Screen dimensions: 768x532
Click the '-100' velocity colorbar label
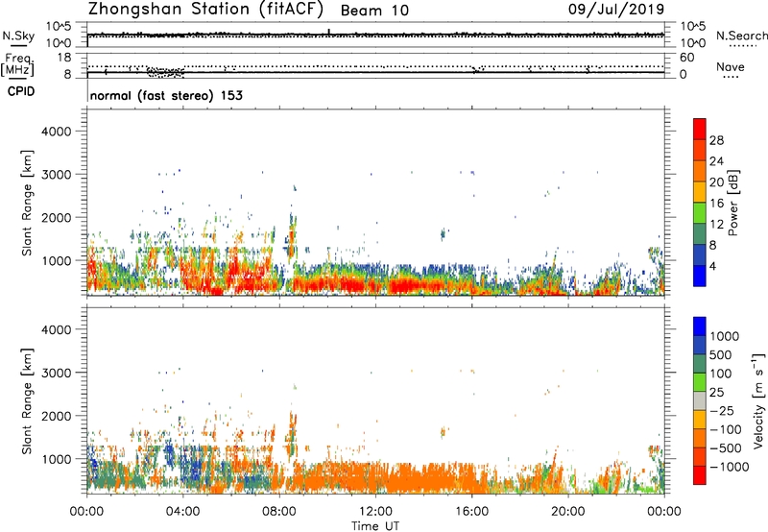(726, 429)
